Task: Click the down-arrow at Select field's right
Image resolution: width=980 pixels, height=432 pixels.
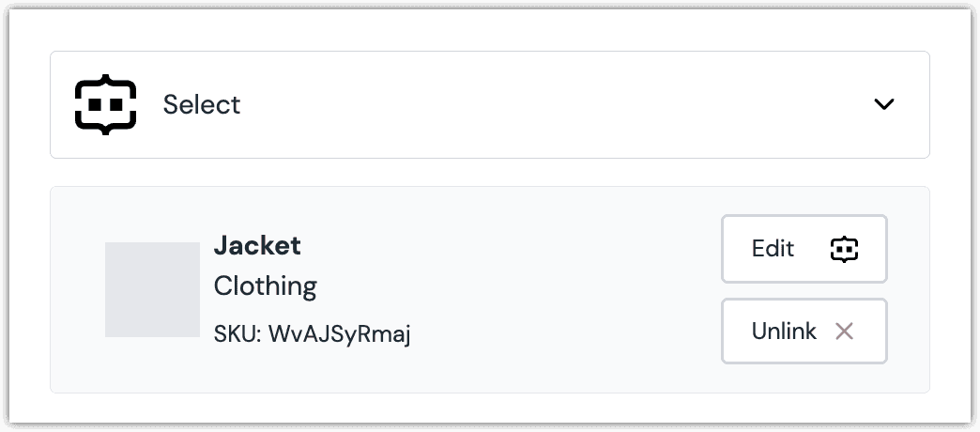Action: click(x=883, y=104)
